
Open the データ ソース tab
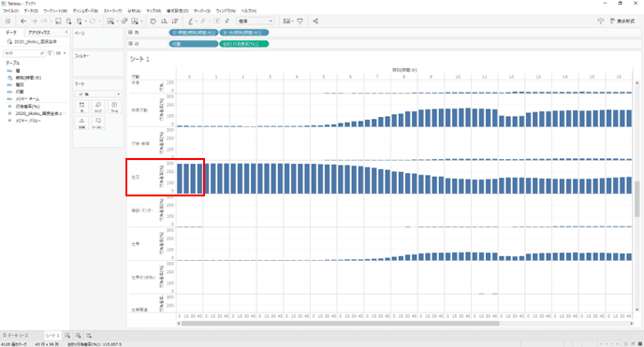tap(16, 336)
